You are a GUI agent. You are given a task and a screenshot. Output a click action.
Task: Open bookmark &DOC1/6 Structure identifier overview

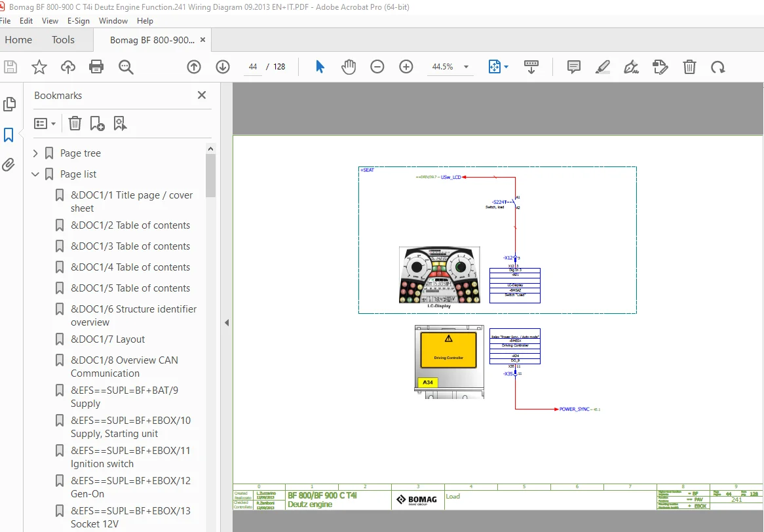coord(134,316)
